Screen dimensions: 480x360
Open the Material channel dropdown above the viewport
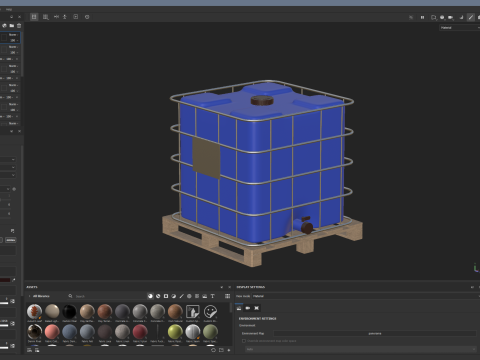[459, 28]
